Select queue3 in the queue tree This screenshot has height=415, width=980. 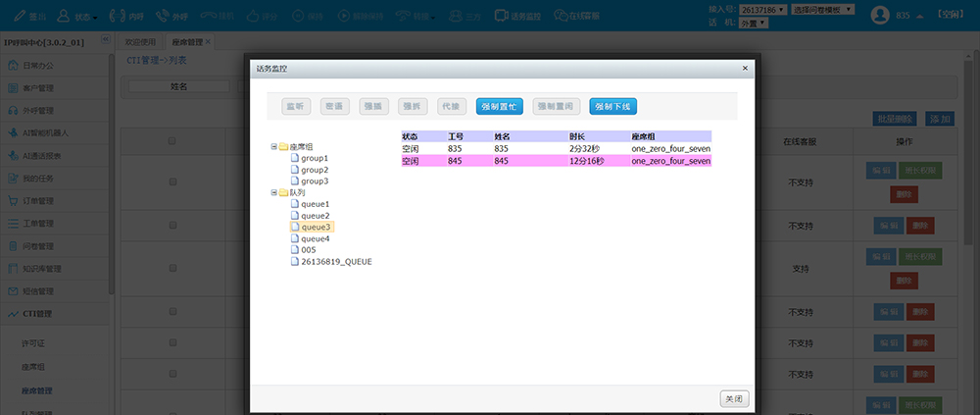point(310,227)
